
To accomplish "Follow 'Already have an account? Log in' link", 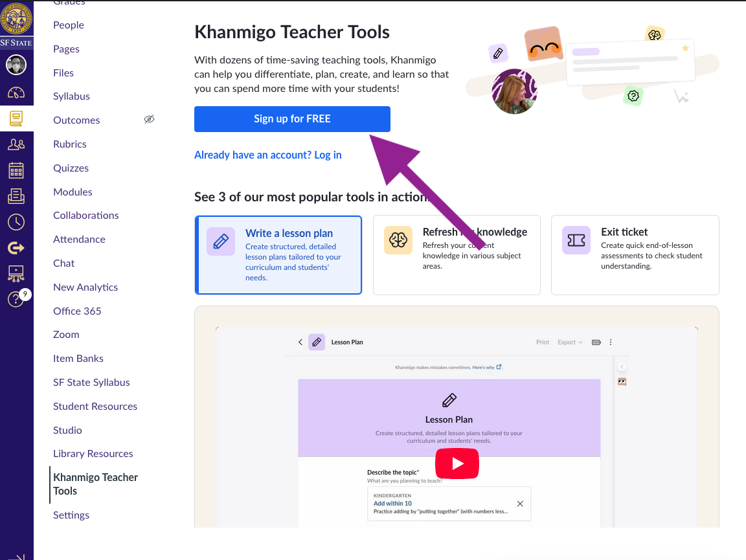I will 268,155.
